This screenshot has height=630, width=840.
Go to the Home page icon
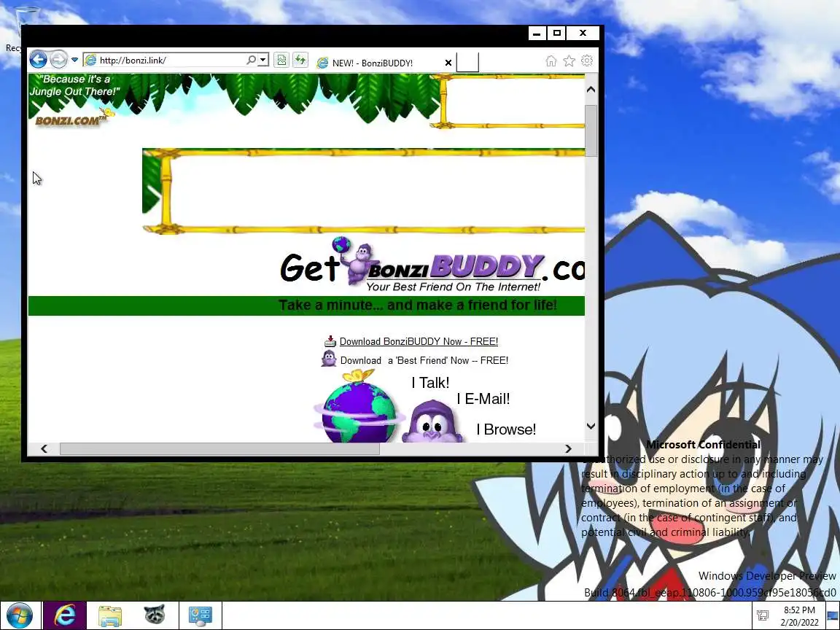tap(551, 61)
